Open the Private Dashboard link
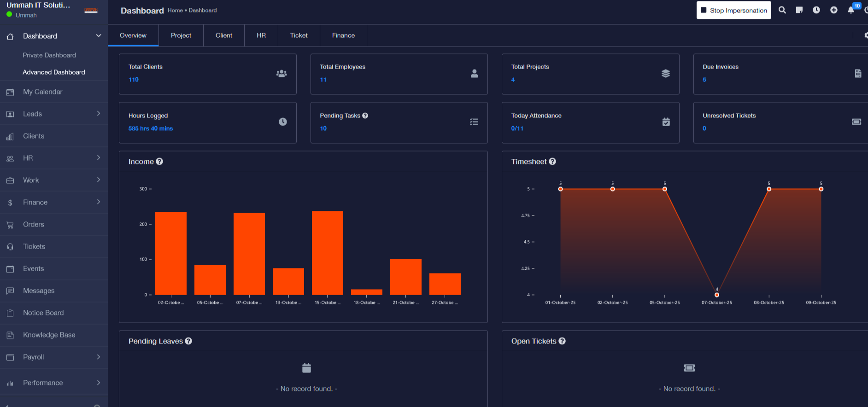868x407 pixels. tap(49, 55)
